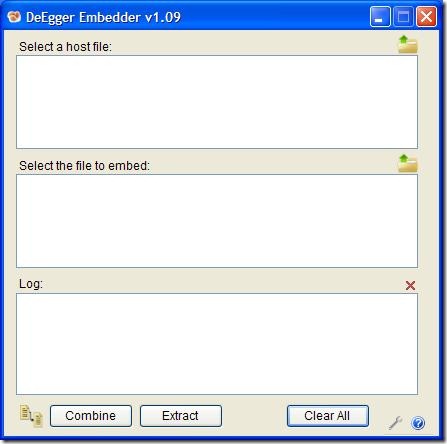Click the 'Select a host file:' label

65,47
